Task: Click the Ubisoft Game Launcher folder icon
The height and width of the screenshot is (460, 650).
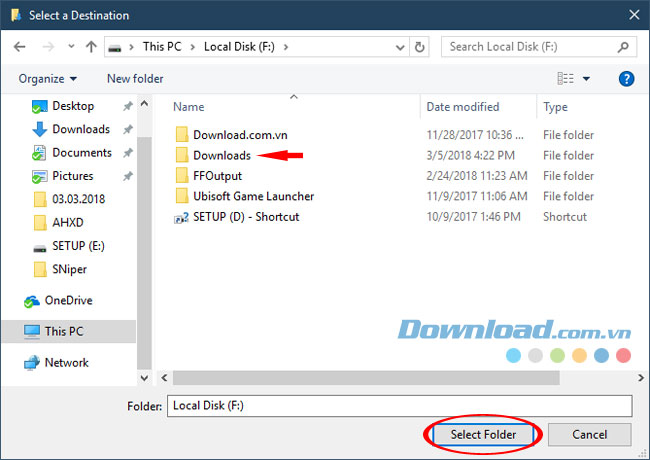Action: click(182, 196)
